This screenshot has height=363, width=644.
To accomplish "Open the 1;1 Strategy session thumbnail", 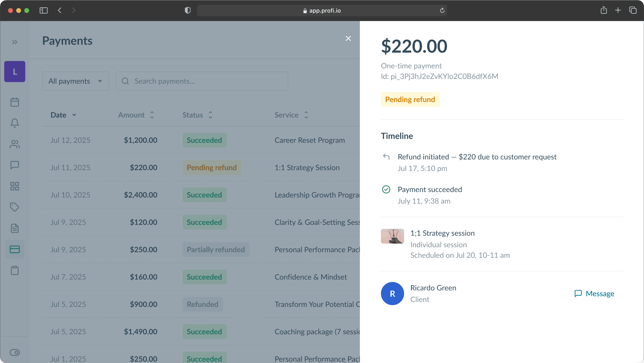I will [x=392, y=236].
